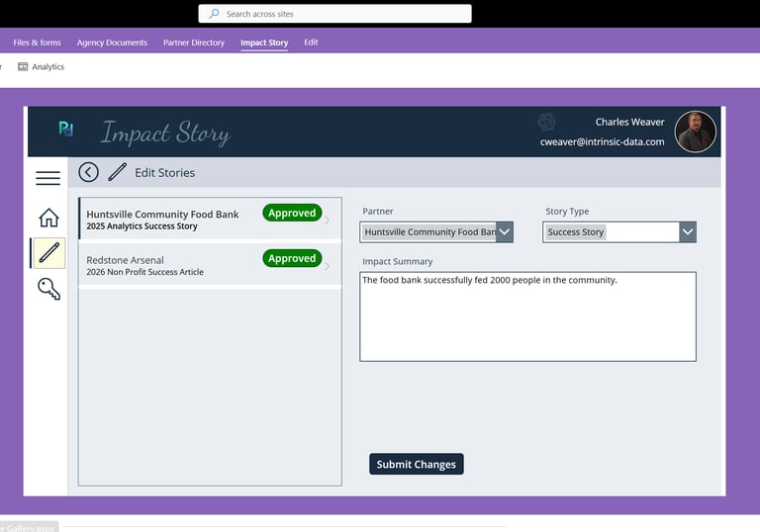This screenshot has width=760, height=532.
Task: Open Analytics command
Action: tap(42, 67)
